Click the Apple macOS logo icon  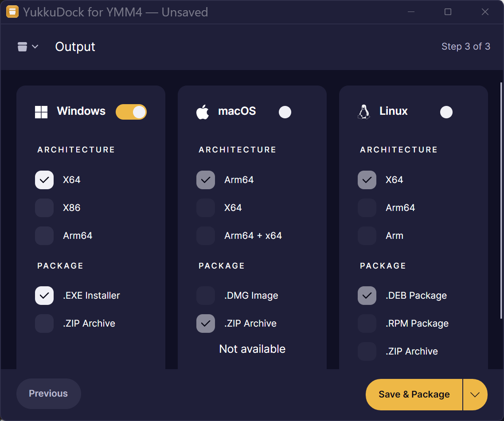click(x=203, y=112)
